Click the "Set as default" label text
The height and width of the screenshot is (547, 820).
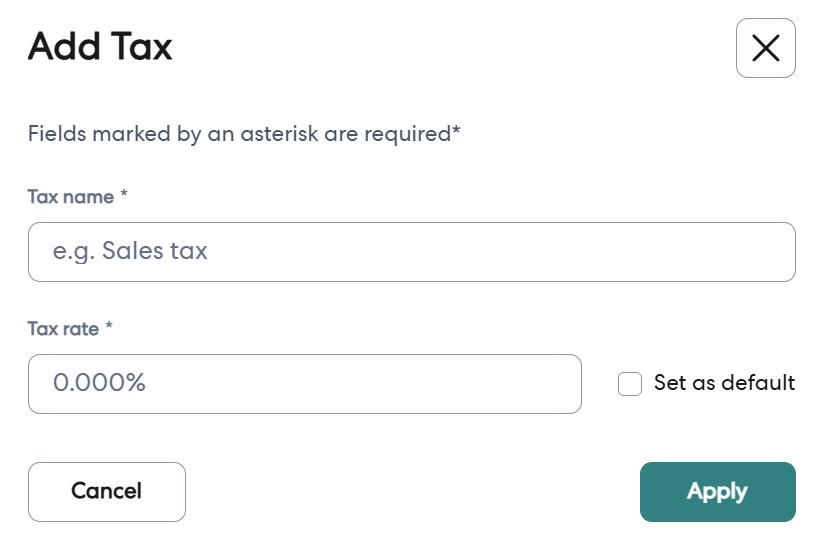pos(724,383)
